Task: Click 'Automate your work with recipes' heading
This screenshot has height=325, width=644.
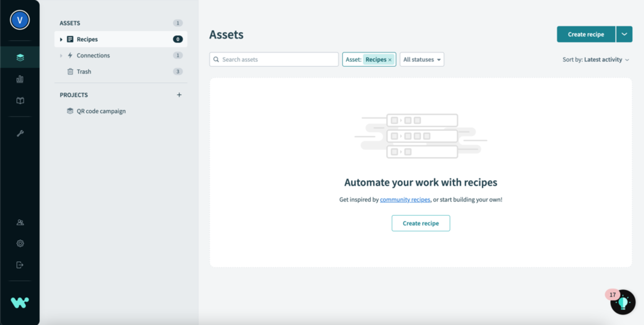Action: point(421,182)
